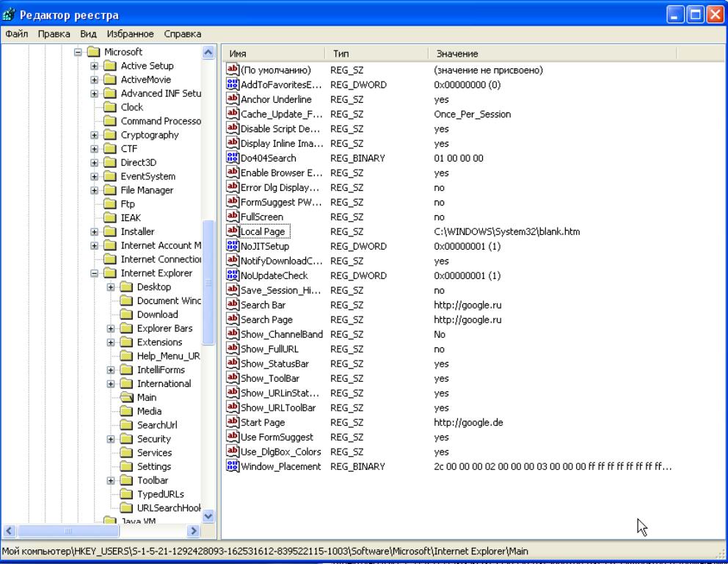Click the DWORD icon next to AddToFavoritesE…

pyautogui.click(x=232, y=84)
